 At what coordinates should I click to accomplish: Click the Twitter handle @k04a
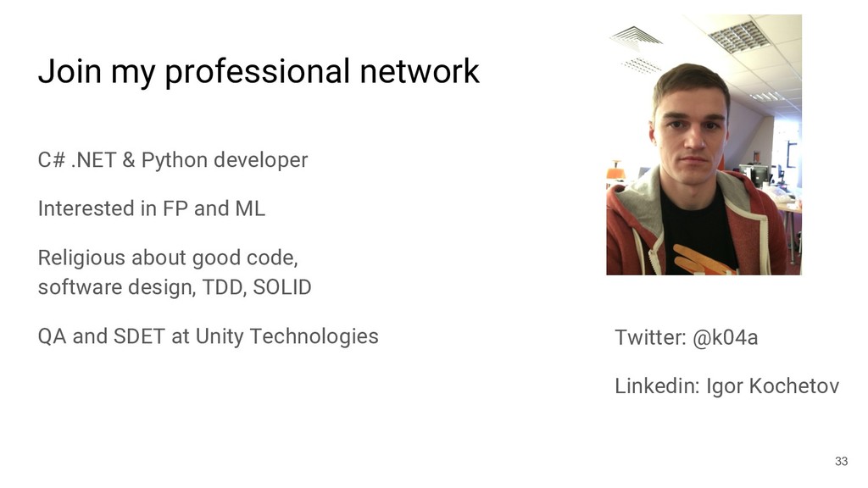726,339
